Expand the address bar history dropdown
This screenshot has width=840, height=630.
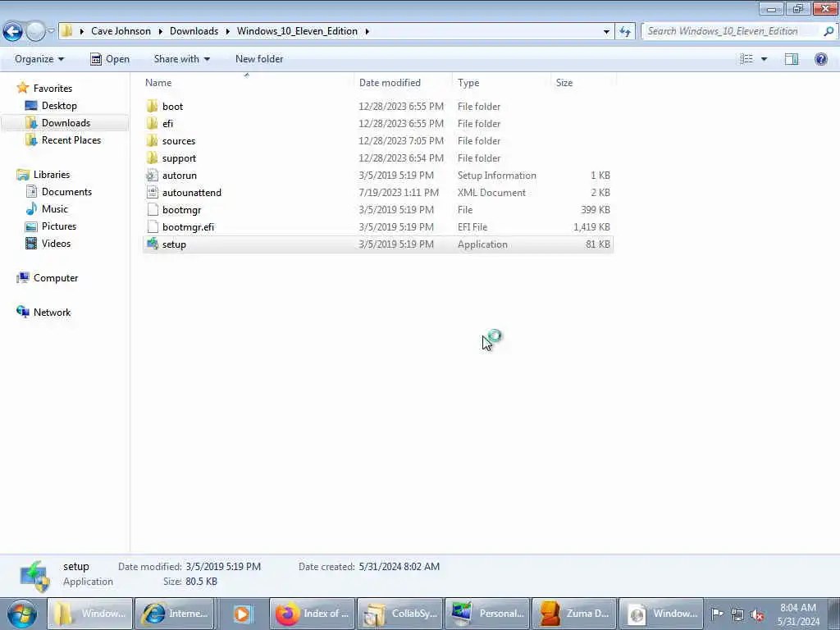[x=606, y=31]
